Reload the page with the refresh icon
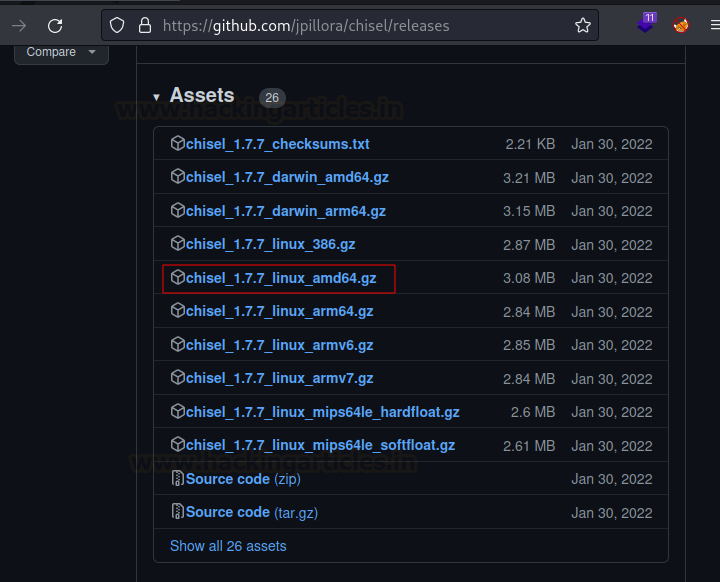Viewport: 720px width, 582px height. [55, 26]
